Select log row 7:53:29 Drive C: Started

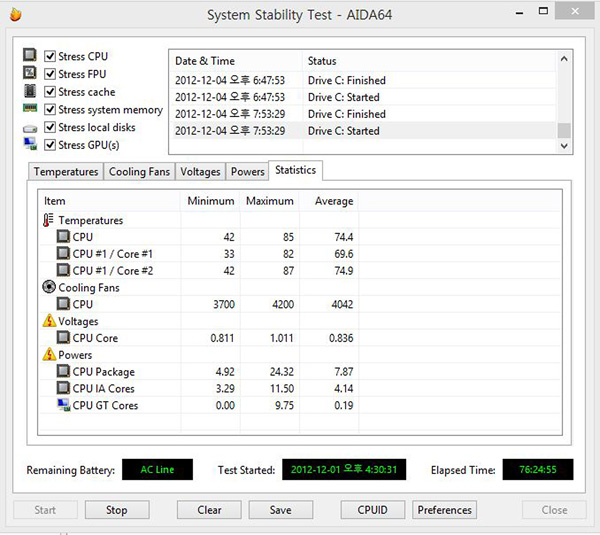click(363, 131)
